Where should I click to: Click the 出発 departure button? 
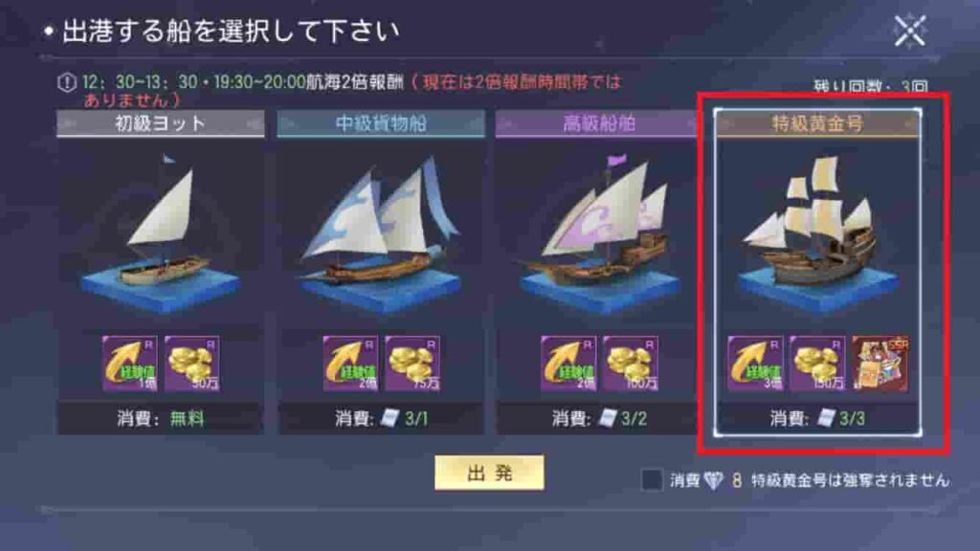point(489,473)
